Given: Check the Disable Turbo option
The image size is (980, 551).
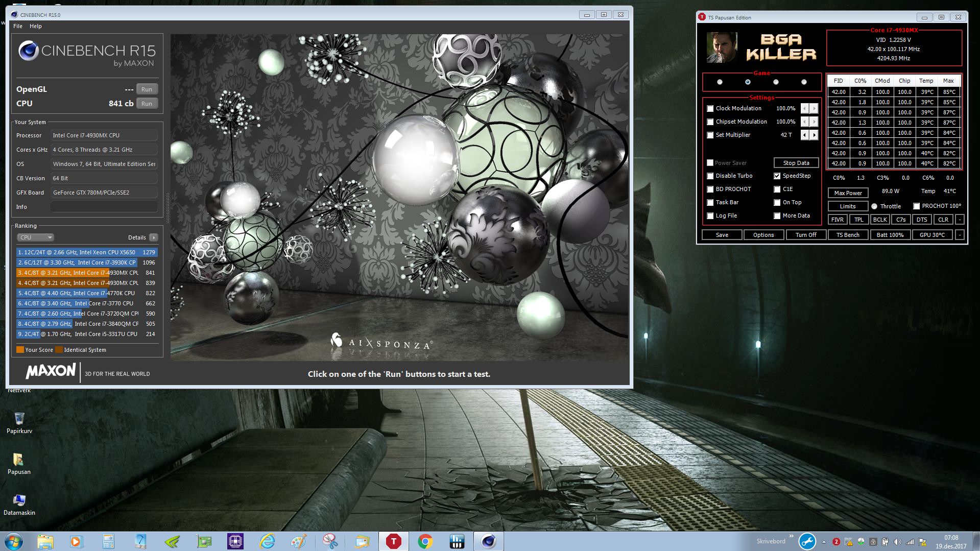Looking at the screenshot, I should coord(710,176).
